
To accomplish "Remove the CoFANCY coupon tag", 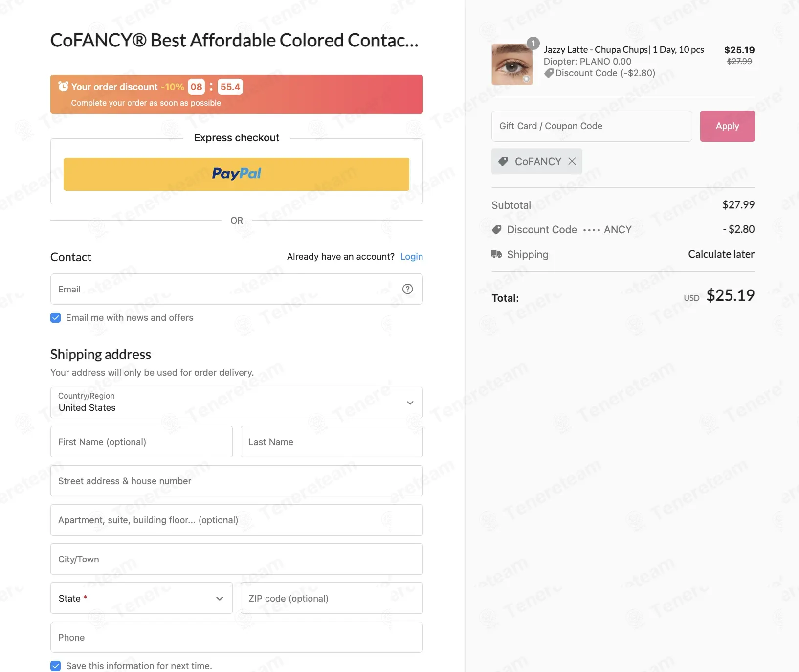I will click(572, 161).
